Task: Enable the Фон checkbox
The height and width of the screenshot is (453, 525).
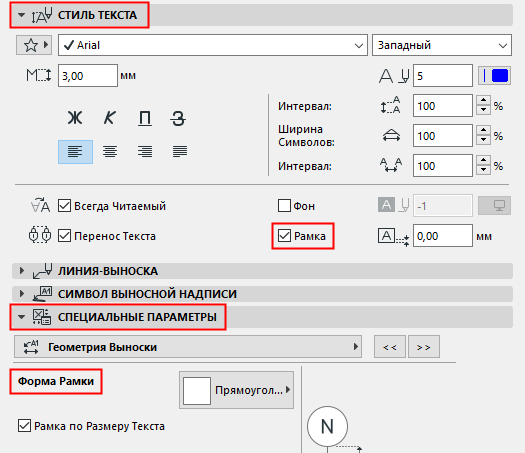Action: click(x=284, y=206)
